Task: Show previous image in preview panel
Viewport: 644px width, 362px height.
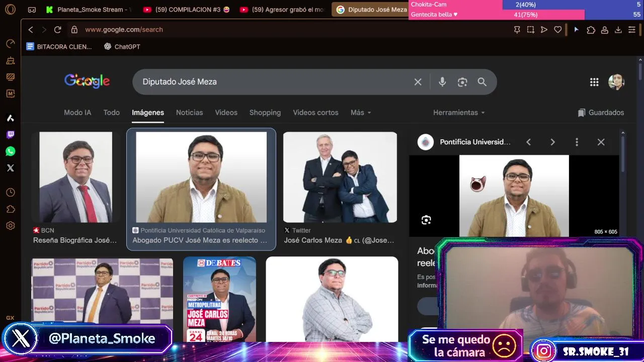Action: click(528, 142)
